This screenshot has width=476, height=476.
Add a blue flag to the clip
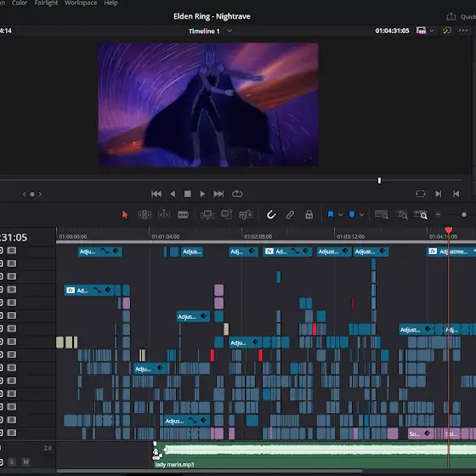tap(331, 214)
